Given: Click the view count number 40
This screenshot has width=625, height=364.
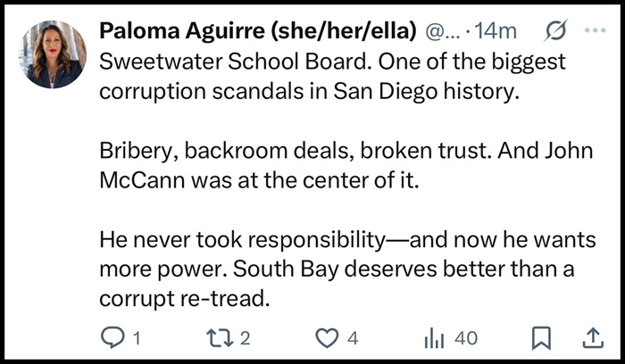Looking at the screenshot, I should click(x=466, y=338).
